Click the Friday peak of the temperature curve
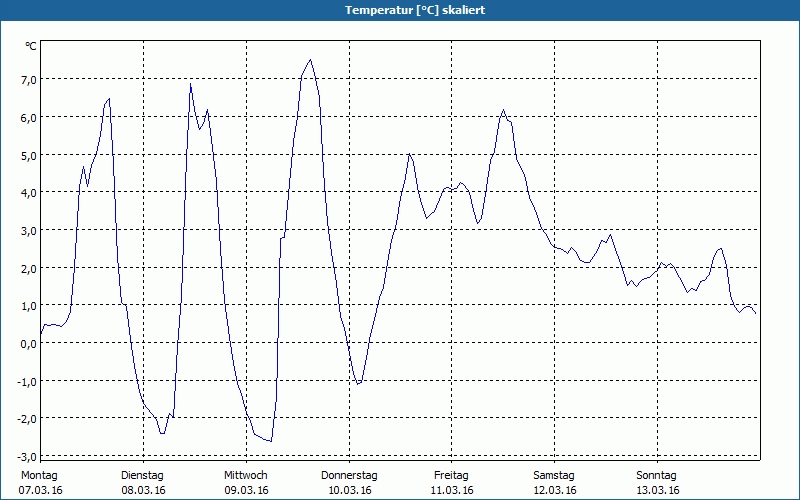800x500 pixels. (x=503, y=110)
